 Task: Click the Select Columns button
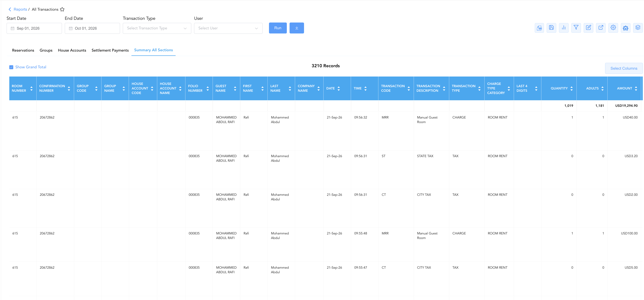coord(624,68)
